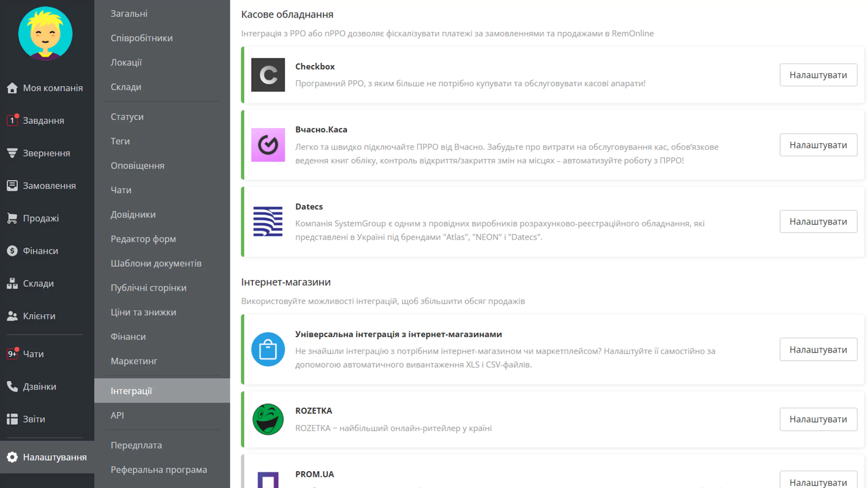Click the Вчасно.Каса integration icon
The image size is (868, 488).
268,145
